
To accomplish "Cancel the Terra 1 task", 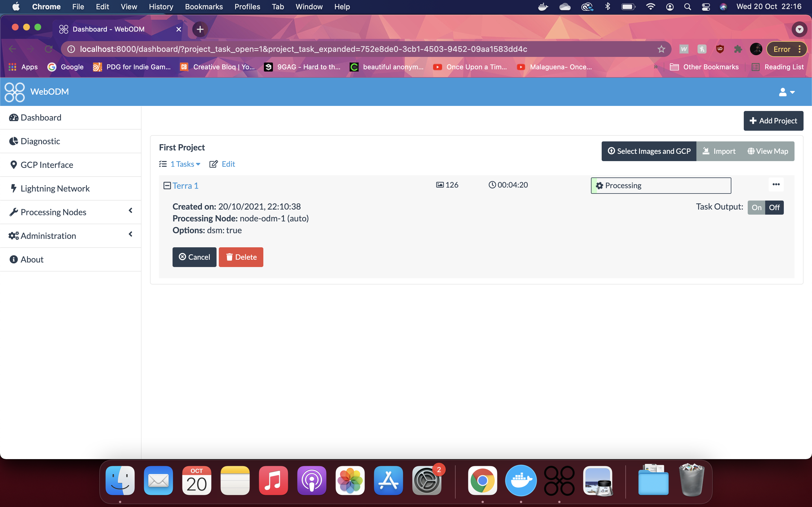I will coord(194,257).
